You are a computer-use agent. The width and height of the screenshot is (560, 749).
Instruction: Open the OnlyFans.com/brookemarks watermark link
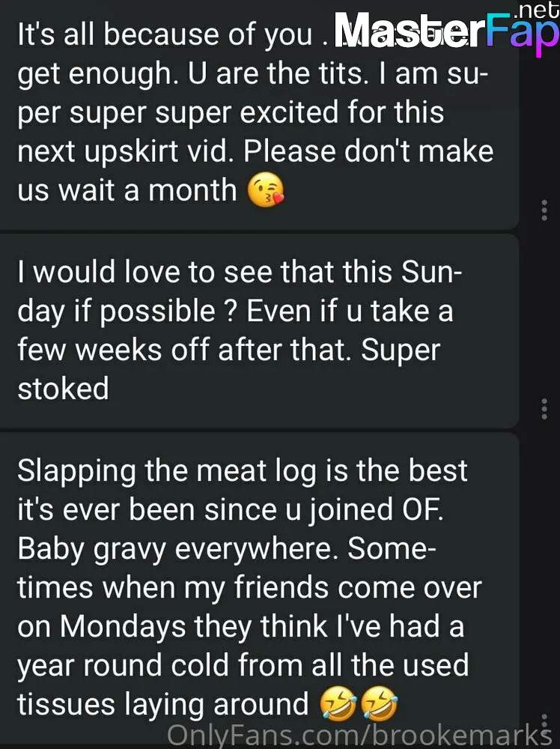click(359, 736)
